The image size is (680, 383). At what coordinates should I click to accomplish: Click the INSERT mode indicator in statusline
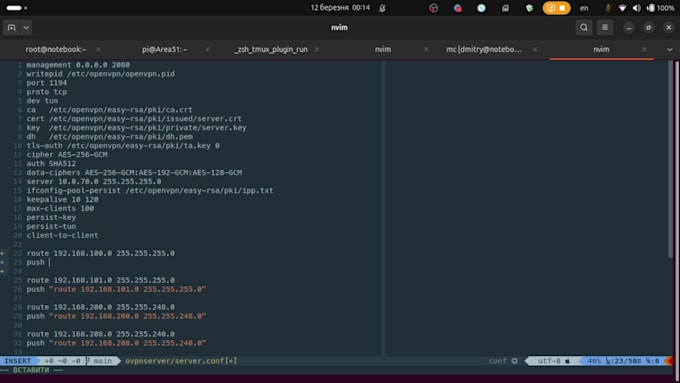18,361
